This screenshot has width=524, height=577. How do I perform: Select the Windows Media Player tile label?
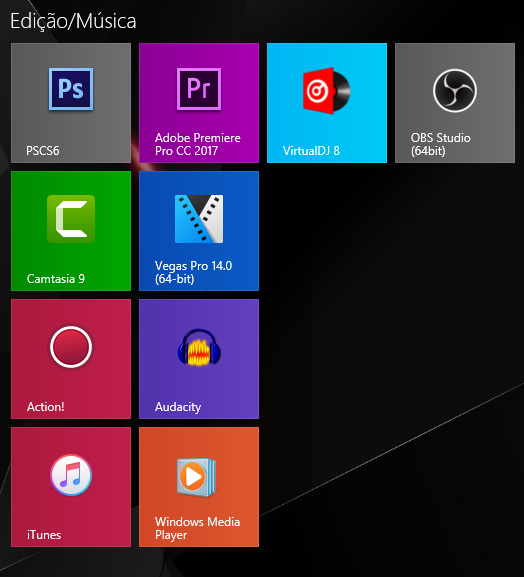coord(197,528)
